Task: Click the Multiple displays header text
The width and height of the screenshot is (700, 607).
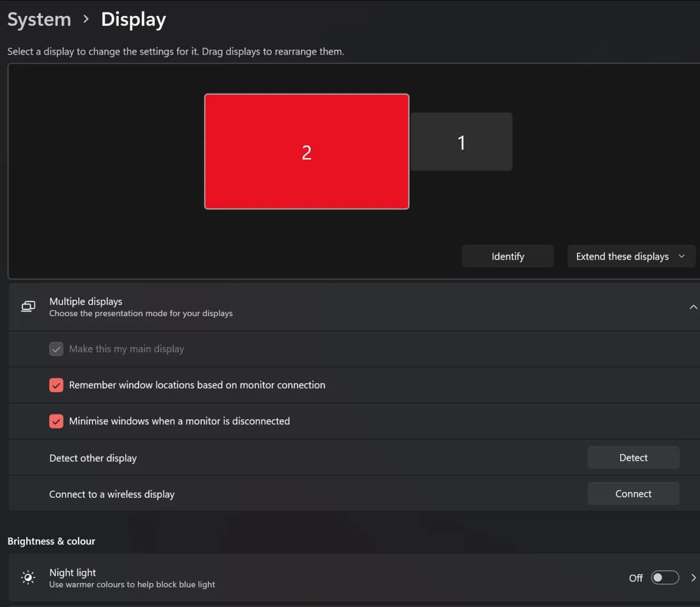Action: (86, 301)
